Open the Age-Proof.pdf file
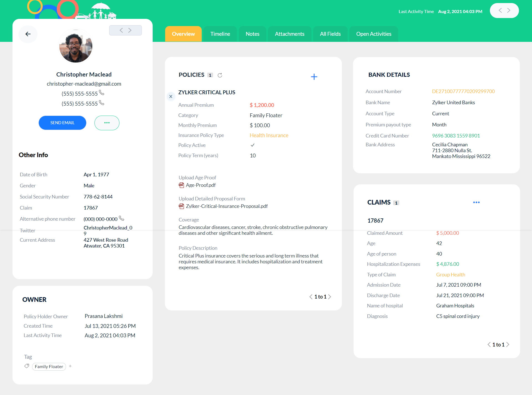This screenshot has height=395, width=532. click(x=200, y=185)
